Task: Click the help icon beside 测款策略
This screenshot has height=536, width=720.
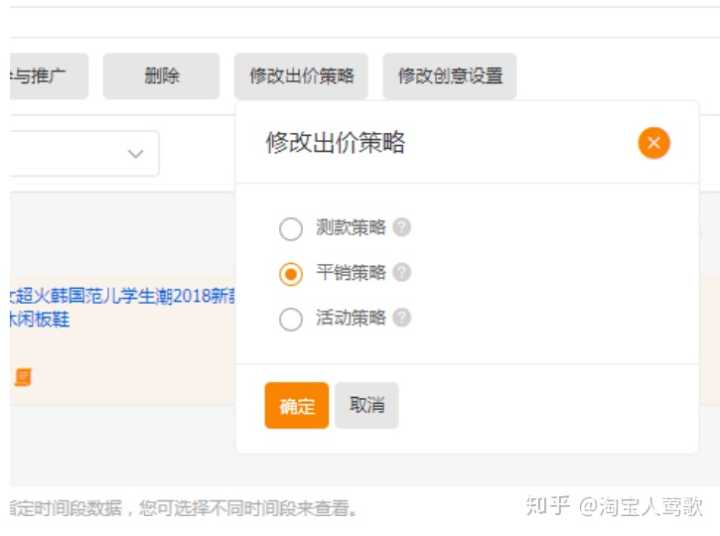Action: point(402,227)
